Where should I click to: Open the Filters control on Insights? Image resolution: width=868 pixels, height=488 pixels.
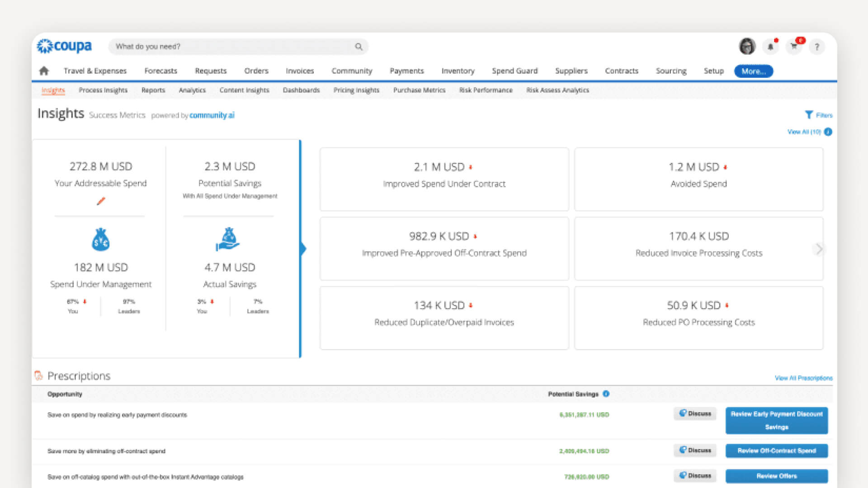(x=818, y=115)
